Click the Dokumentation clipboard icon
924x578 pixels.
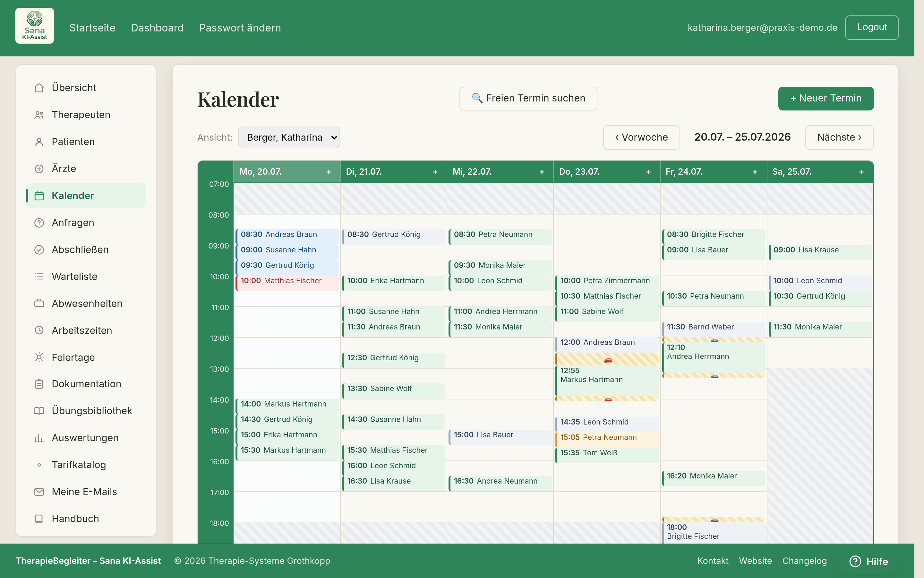pos(39,384)
